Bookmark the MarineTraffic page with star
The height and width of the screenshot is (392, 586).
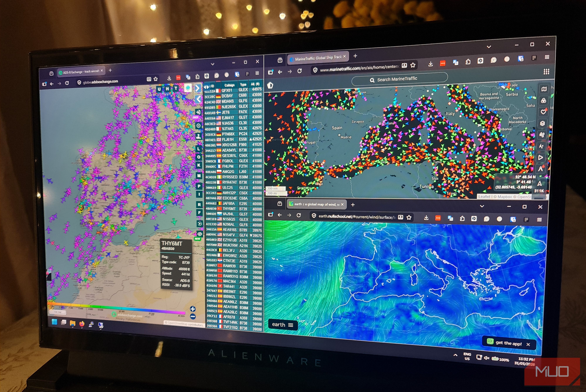click(x=413, y=65)
